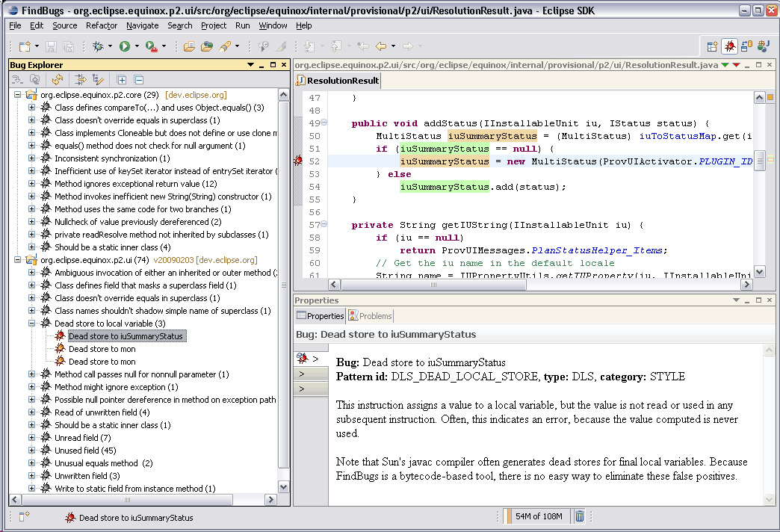
Task: Click the Forward navigation arrow icon
Action: point(408,46)
